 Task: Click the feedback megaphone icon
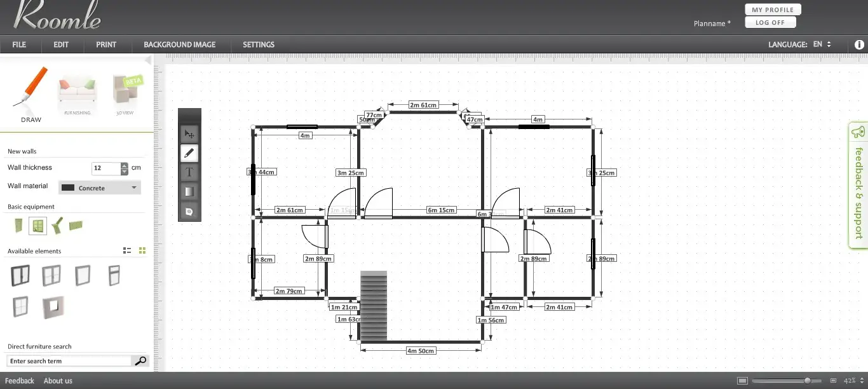858,132
